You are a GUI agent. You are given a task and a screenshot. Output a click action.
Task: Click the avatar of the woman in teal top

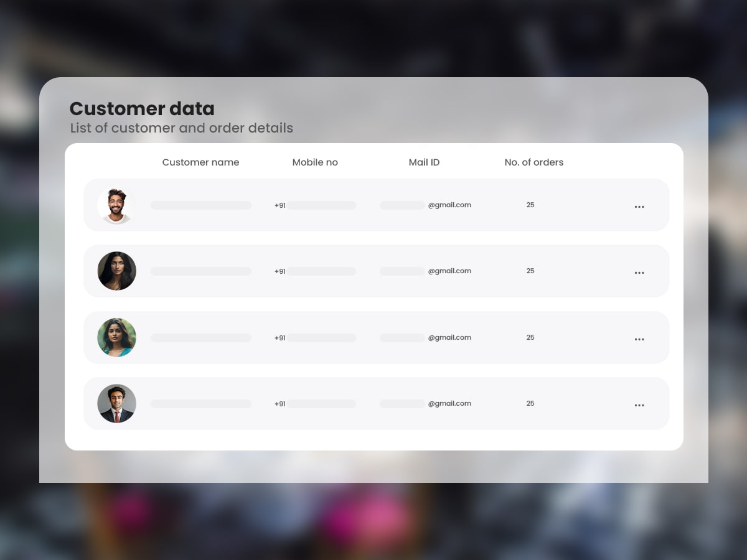116,338
